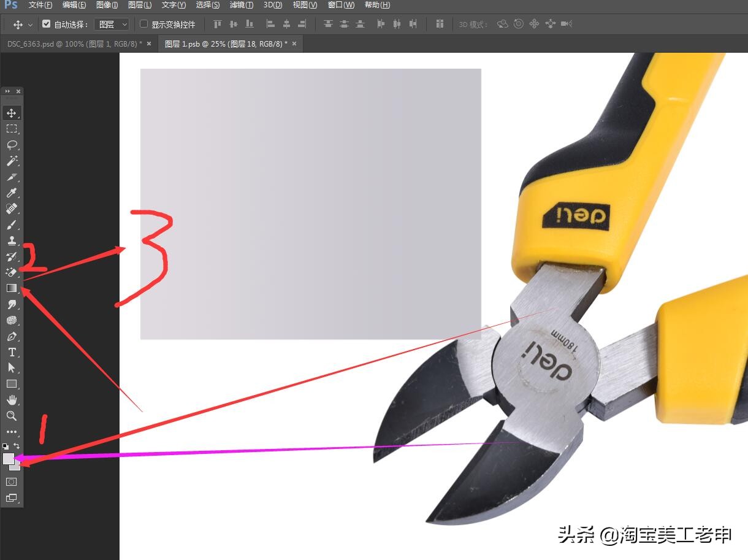Open the 图层 auto-select dropdown

(112, 24)
